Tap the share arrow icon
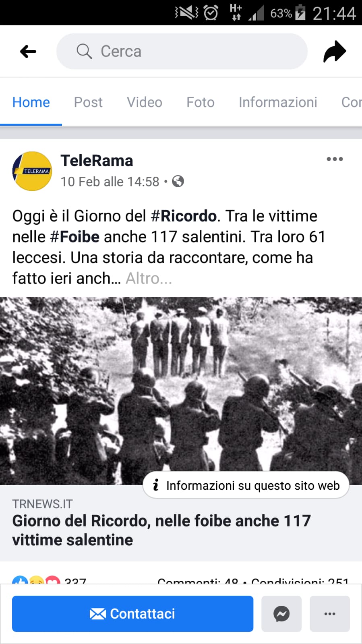Viewport: 362px width, 644px height. (x=335, y=52)
